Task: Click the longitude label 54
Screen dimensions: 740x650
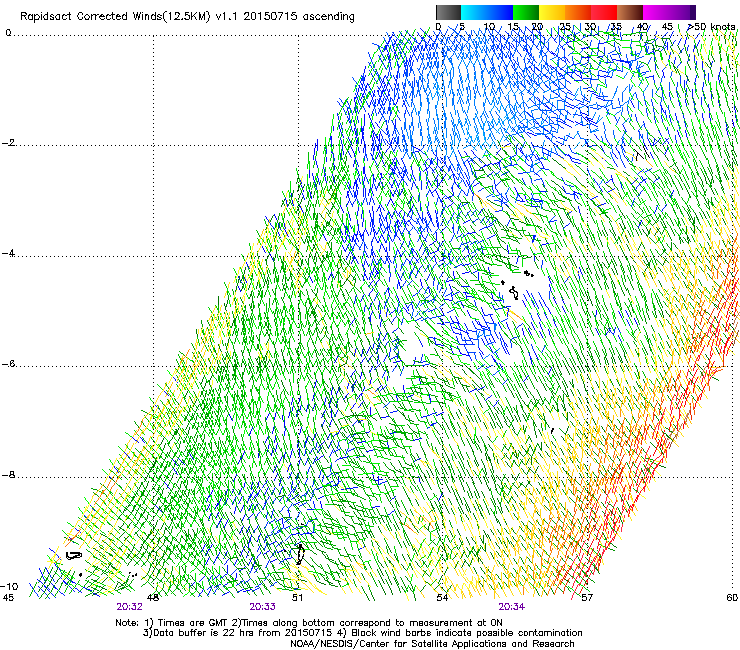Action: (442, 598)
